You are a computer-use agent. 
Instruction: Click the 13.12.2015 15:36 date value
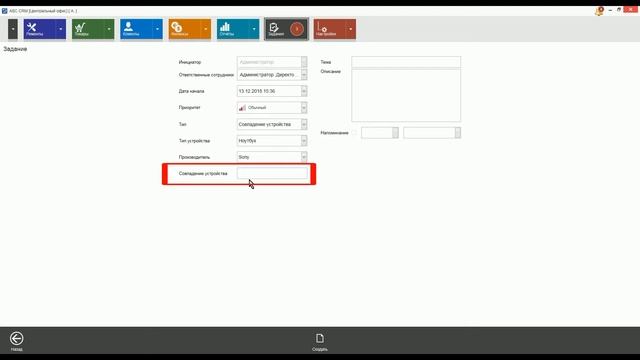(x=257, y=91)
